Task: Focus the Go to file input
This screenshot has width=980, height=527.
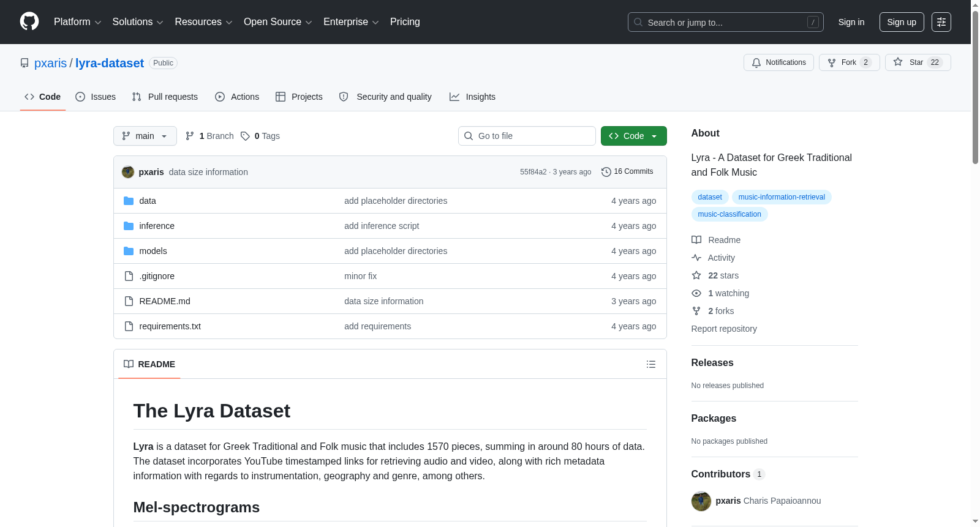Action: (527, 136)
